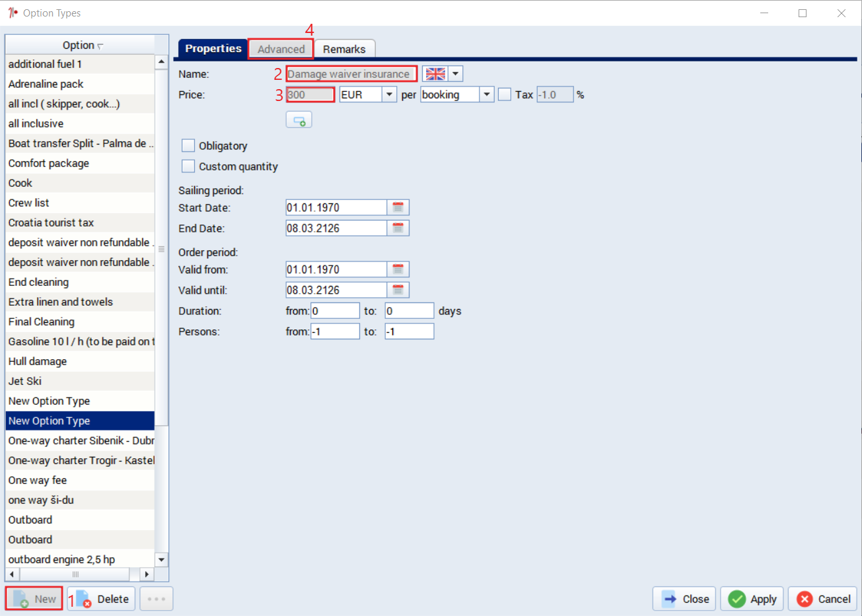This screenshot has height=616, width=862.
Task: Click the add price row icon button
Action: 299,120
